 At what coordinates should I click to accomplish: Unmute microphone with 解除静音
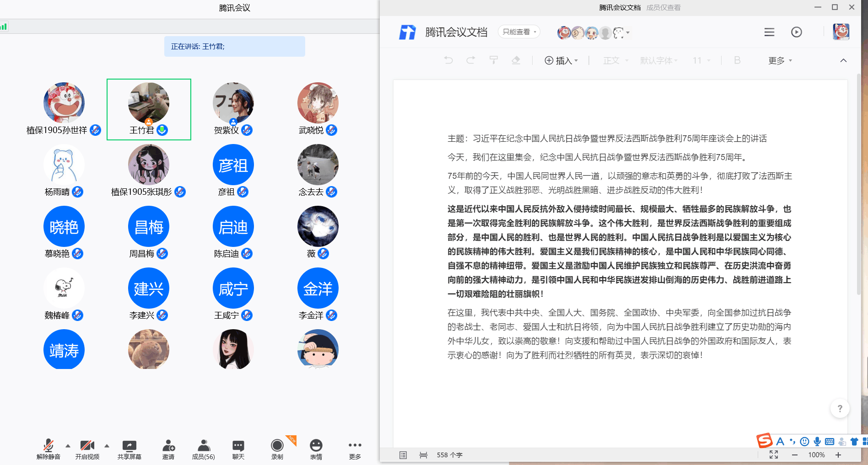click(x=48, y=447)
